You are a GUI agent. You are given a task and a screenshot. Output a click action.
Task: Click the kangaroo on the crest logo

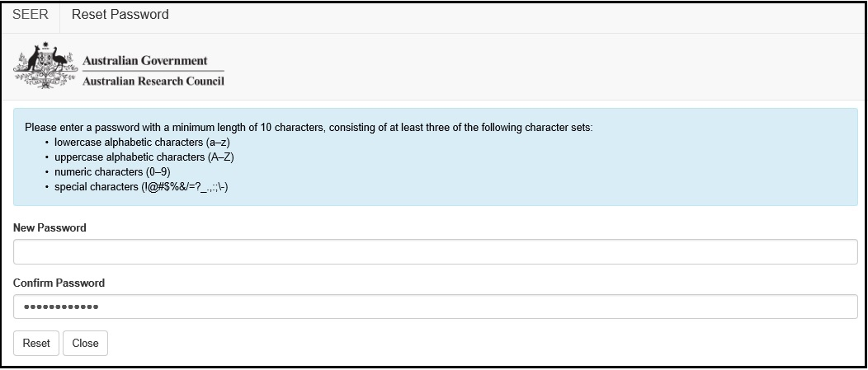tap(34, 59)
